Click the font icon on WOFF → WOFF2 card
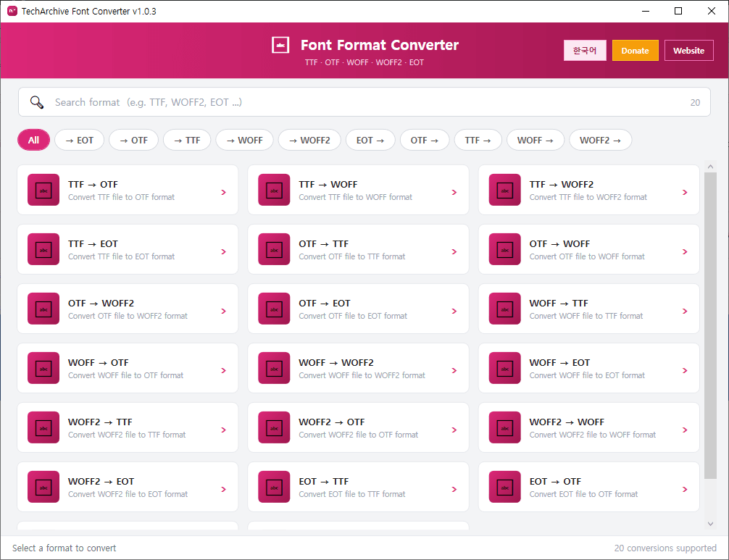729x560 pixels. tap(274, 368)
